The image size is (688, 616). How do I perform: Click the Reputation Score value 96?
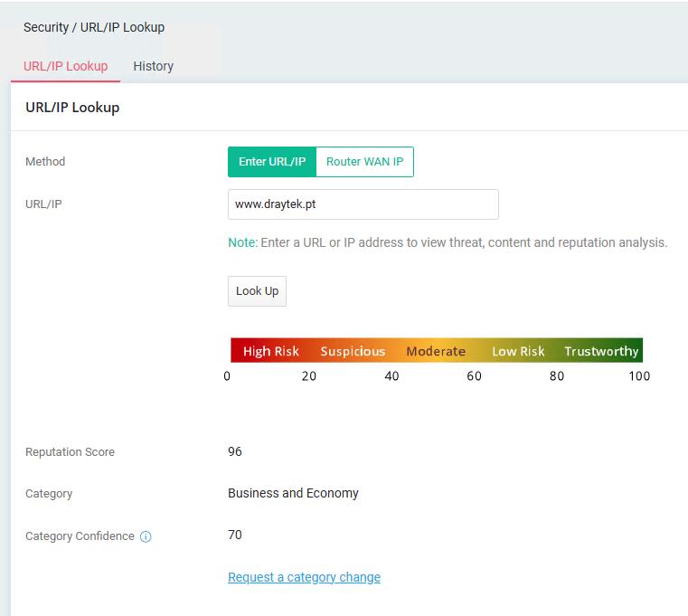235,451
